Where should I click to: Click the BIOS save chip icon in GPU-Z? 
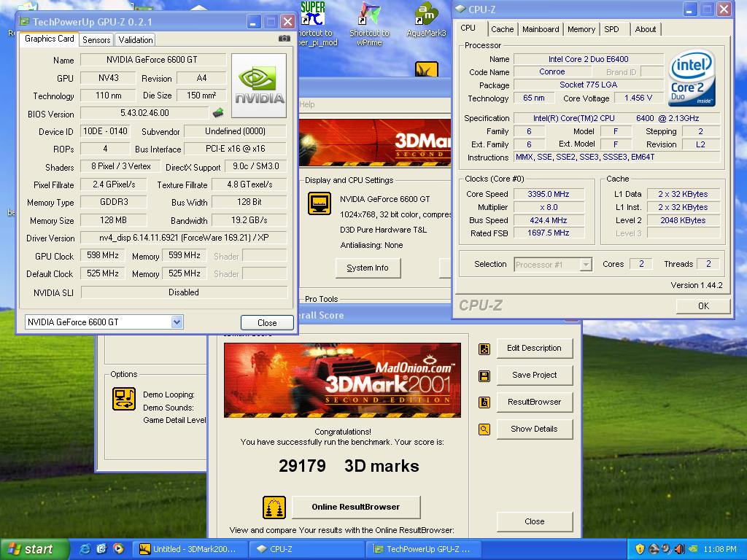218,113
